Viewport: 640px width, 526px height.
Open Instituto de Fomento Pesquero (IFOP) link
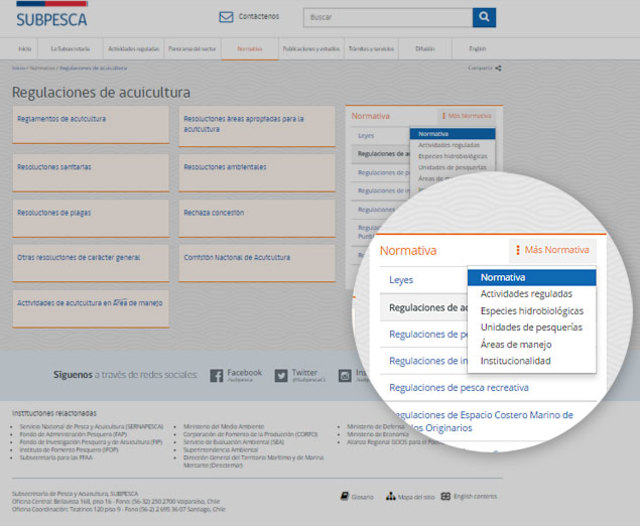(x=69, y=450)
